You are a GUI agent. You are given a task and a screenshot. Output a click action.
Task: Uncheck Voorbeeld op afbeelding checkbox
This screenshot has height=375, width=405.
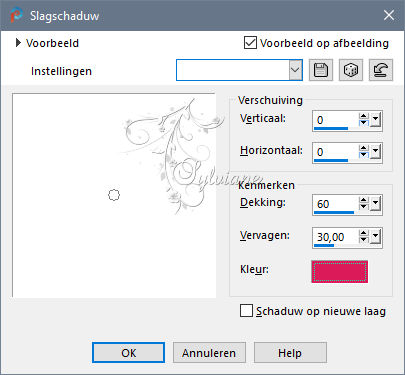click(250, 43)
